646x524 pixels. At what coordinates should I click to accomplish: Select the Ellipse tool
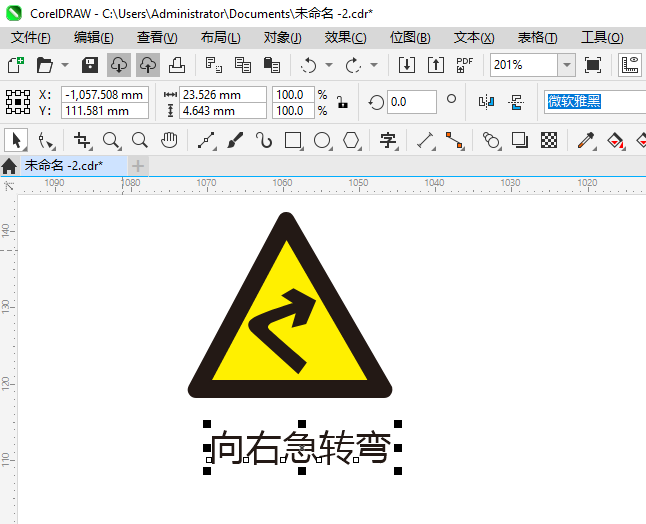click(323, 140)
